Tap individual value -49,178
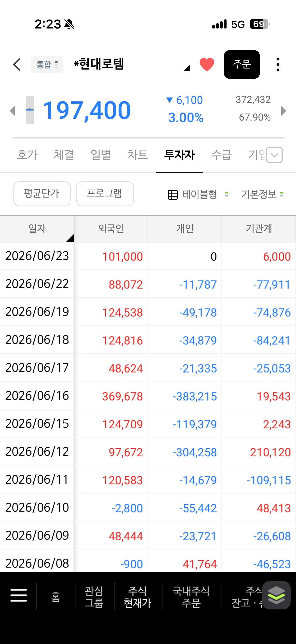The height and width of the screenshot is (644, 296). [198, 313]
